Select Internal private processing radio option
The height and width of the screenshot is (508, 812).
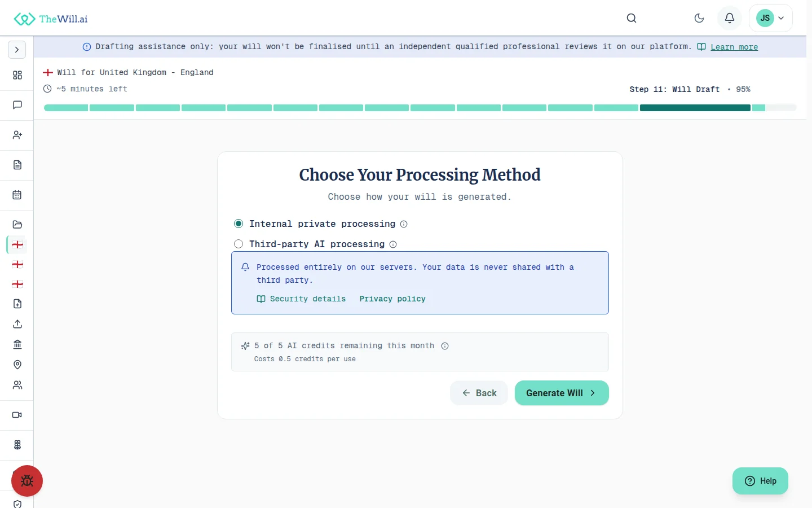coord(239,224)
